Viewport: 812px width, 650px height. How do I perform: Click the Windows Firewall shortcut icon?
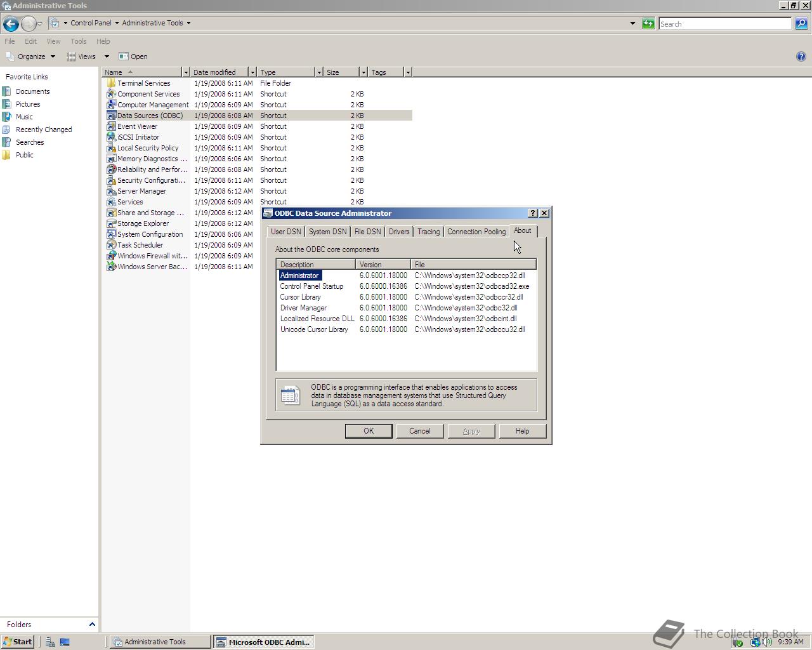tap(111, 256)
